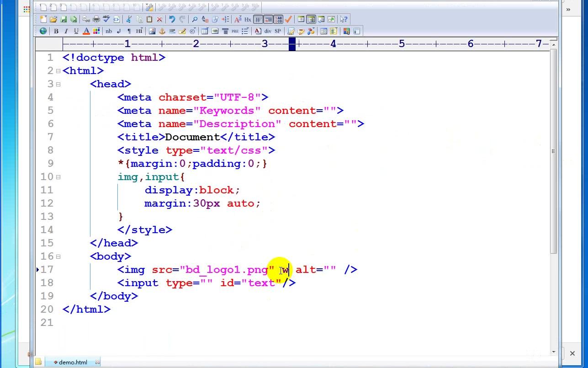
Task: Open Find with the magnifier icon
Action: 195,19
